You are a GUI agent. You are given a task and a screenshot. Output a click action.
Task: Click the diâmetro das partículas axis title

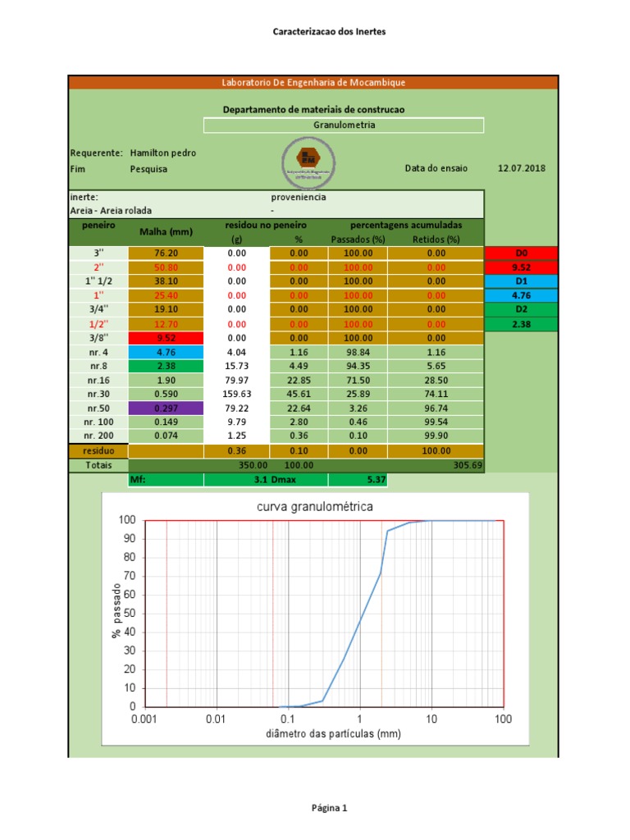pos(334,734)
